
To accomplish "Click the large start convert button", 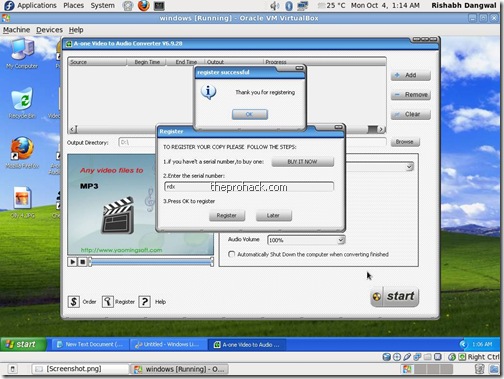I will pyautogui.click(x=395, y=296).
